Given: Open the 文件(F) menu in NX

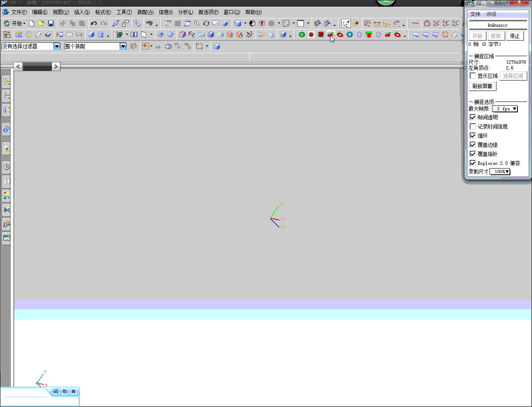Looking at the screenshot, I should click(19, 12).
